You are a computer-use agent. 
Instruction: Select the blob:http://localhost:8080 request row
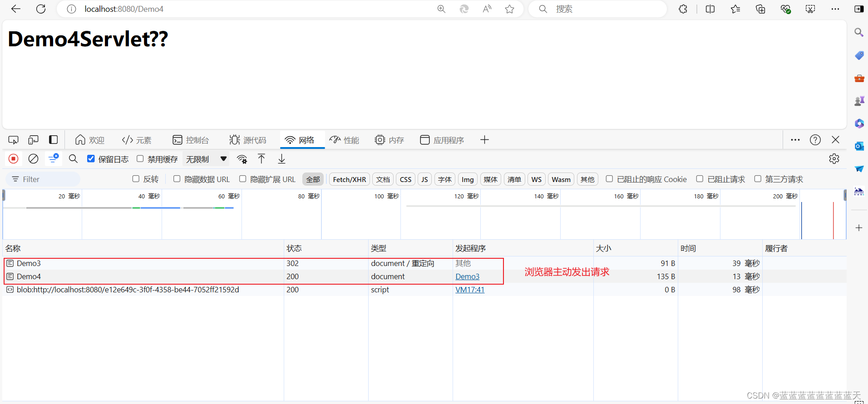pos(424,290)
